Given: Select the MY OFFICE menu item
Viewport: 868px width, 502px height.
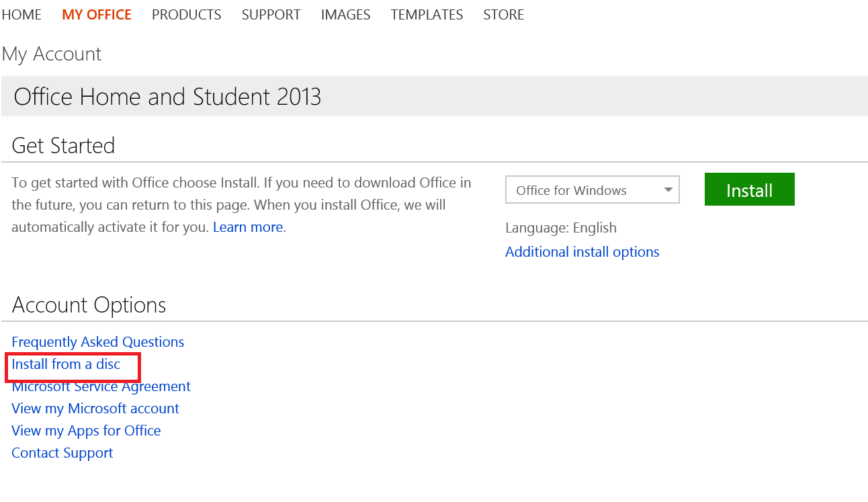Looking at the screenshot, I should (x=96, y=14).
